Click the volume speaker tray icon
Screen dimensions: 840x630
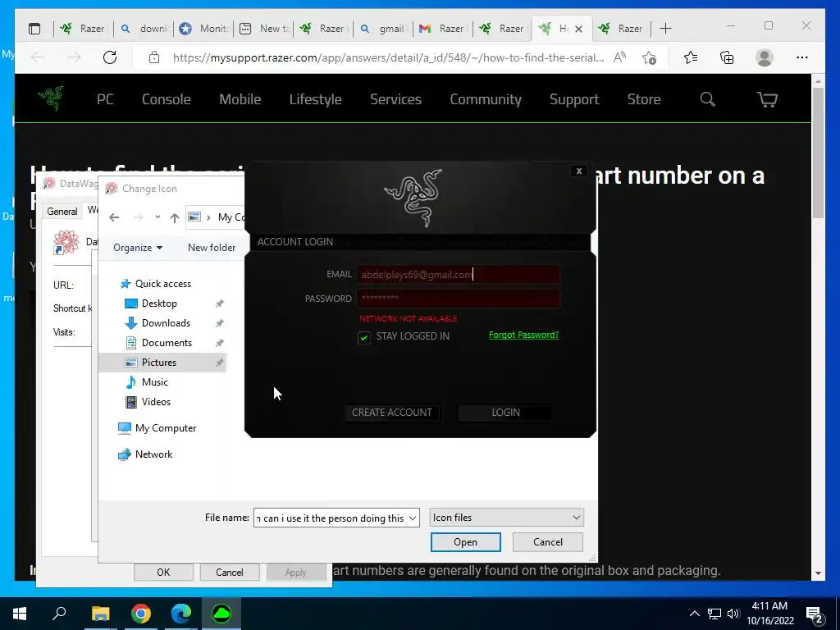pos(733,614)
